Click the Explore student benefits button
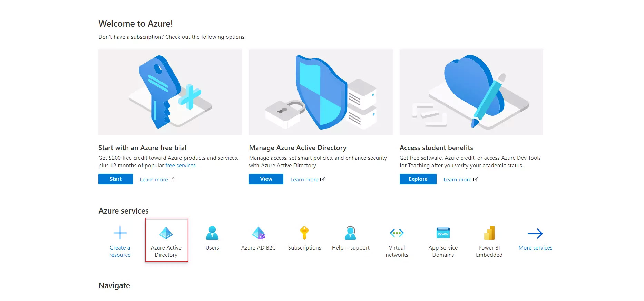This screenshot has width=644, height=301. 418,179
